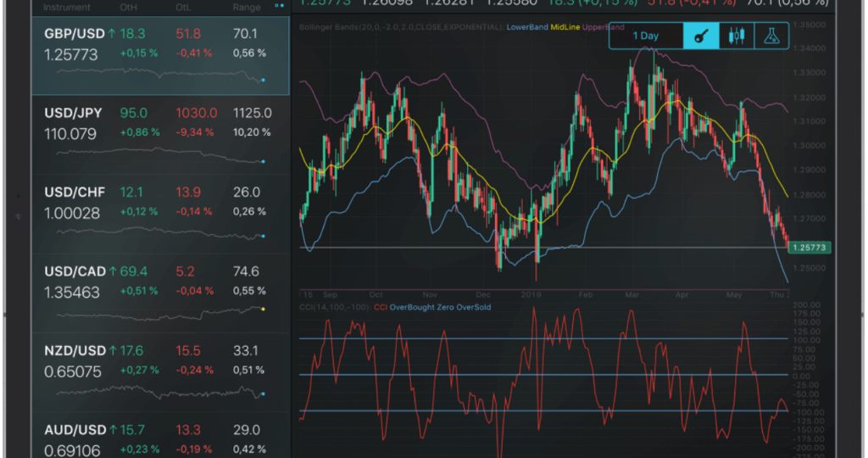Select the NZD/USD instrument
The image size is (868, 458).
pyautogui.click(x=160, y=373)
